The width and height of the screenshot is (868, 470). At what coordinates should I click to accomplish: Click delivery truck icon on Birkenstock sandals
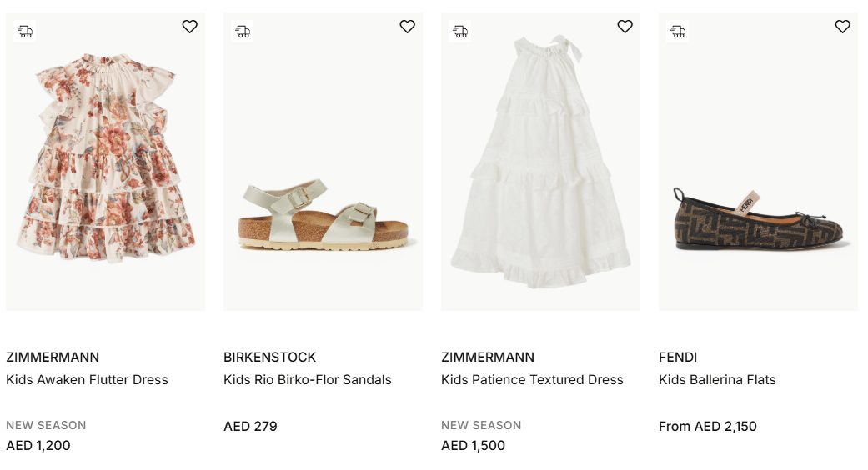click(243, 32)
